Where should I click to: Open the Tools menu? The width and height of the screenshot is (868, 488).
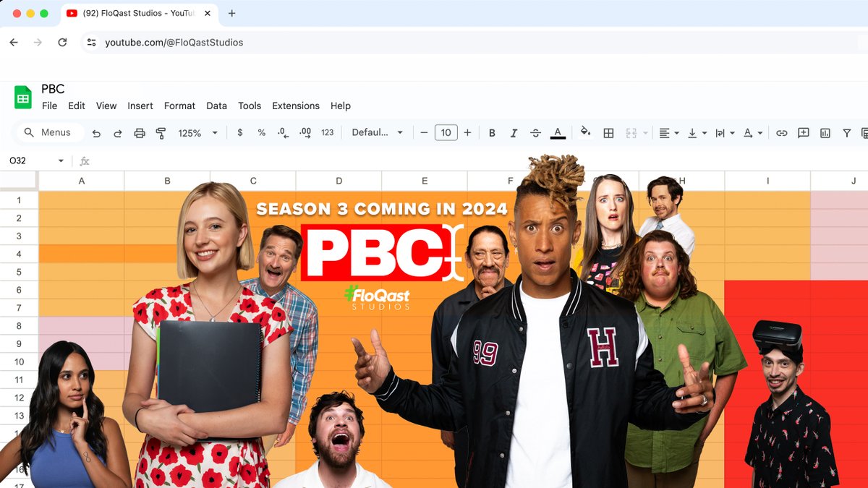coord(250,106)
